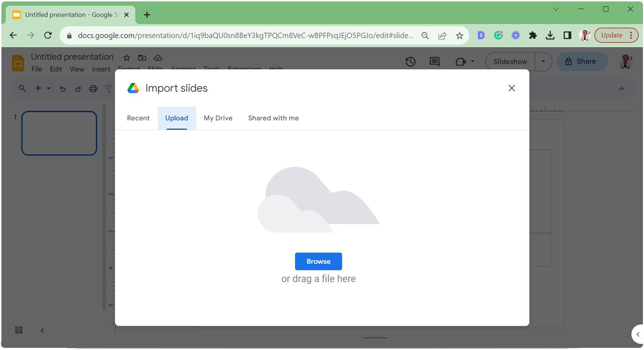Open browser downloads
The width and height of the screenshot is (644, 350).
550,35
